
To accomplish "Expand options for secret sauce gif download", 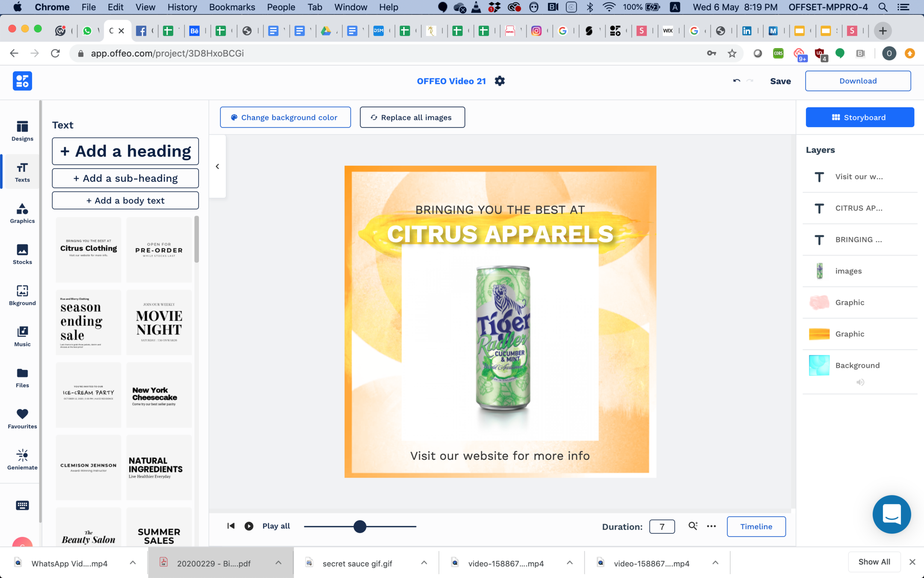I will tap(424, 563).
